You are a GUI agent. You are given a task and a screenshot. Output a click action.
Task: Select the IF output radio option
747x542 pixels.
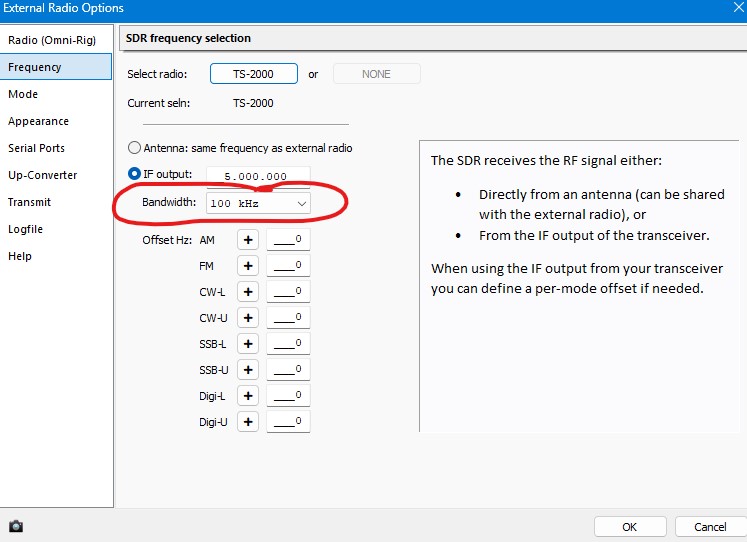coord(135,174)
